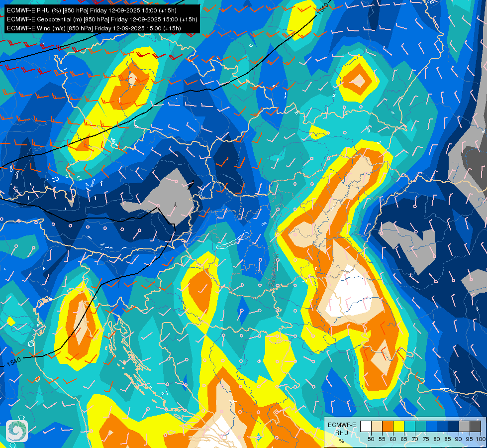Click the legend value '75'
The height and width of the screenshot is (448, 487).
point(426,439)
